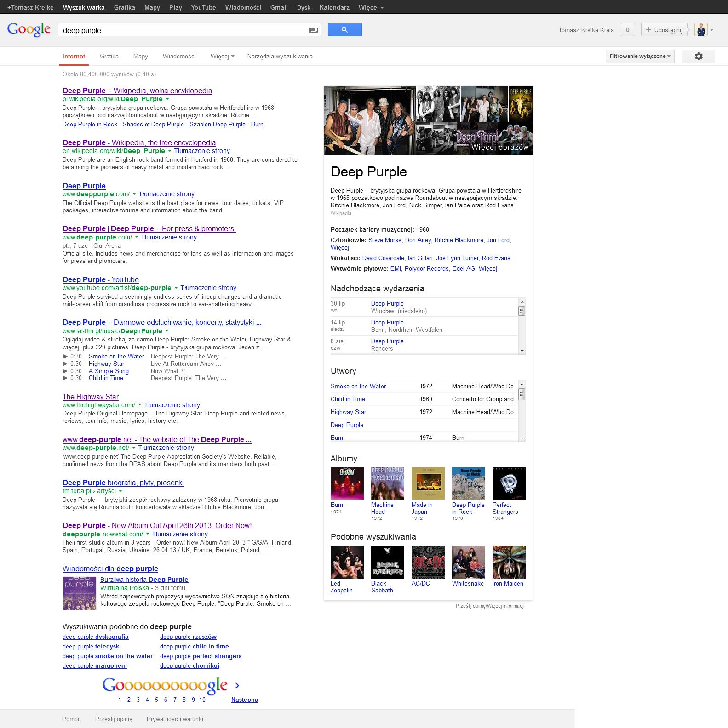Click the down arrow of the events scrollbar
728x728 pixels.
coord(522,351)
